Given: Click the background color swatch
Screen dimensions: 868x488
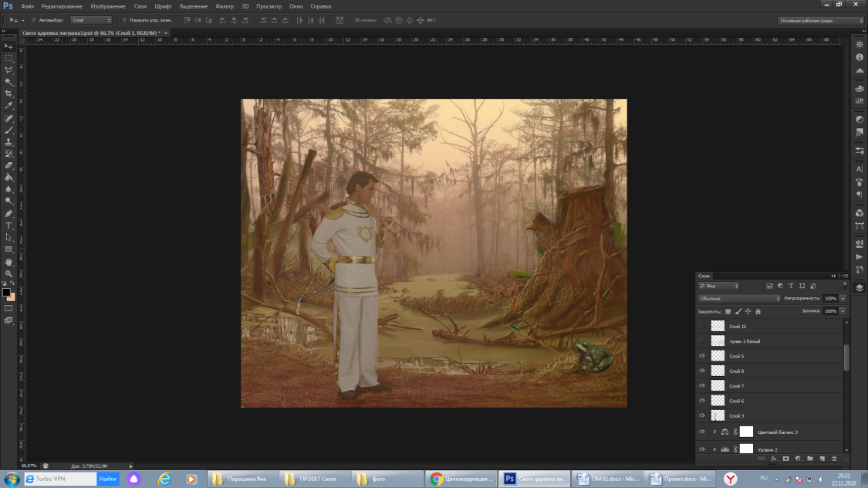Looking at the screenshot, I should [x=12, y=297].
